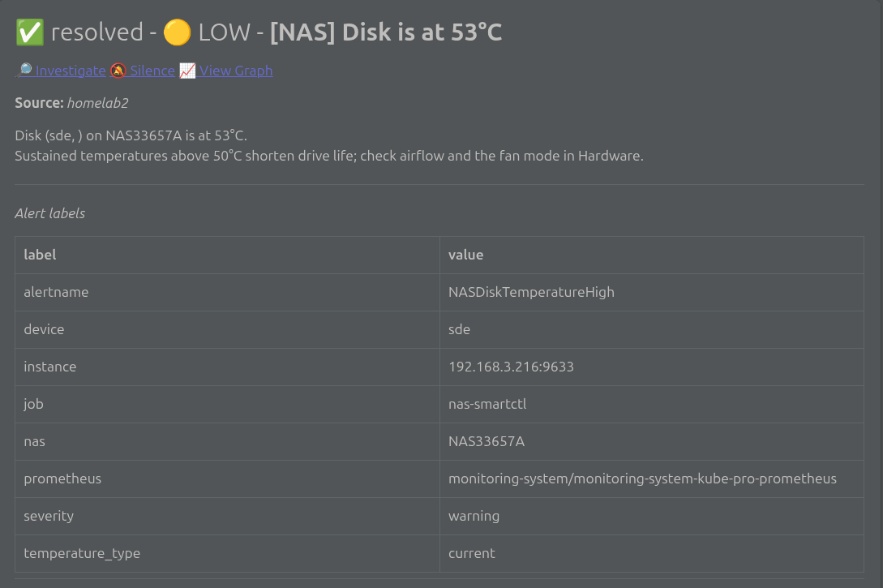Click the 'Alert labels' heading

coord(50,213)
